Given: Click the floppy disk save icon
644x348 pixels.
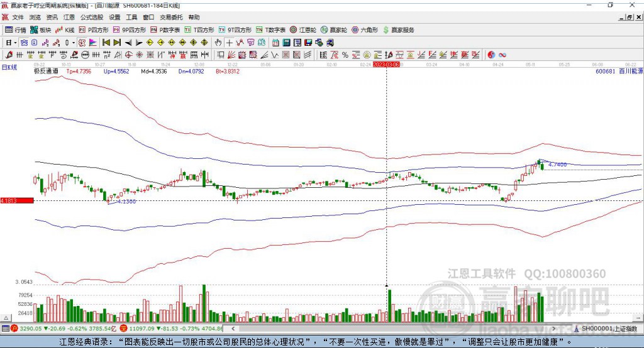Looking at the screenshot, I should 308,43.
